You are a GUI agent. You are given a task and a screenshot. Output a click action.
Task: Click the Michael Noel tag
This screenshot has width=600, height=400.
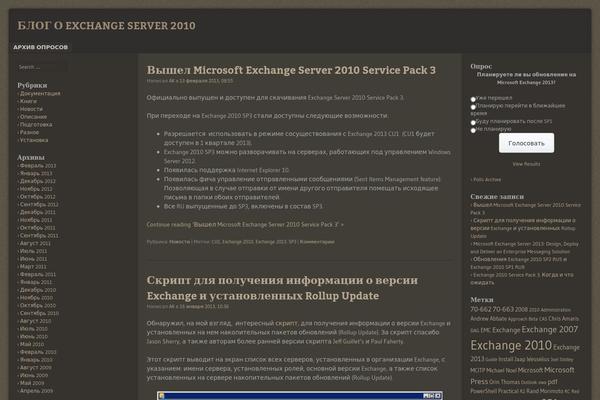[x=501, y=371]
